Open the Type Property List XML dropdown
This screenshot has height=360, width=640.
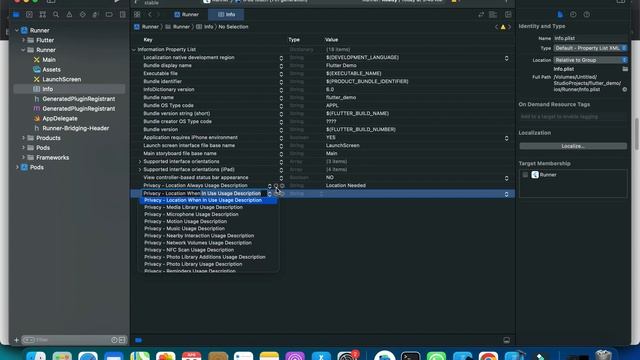coord(590,48)
